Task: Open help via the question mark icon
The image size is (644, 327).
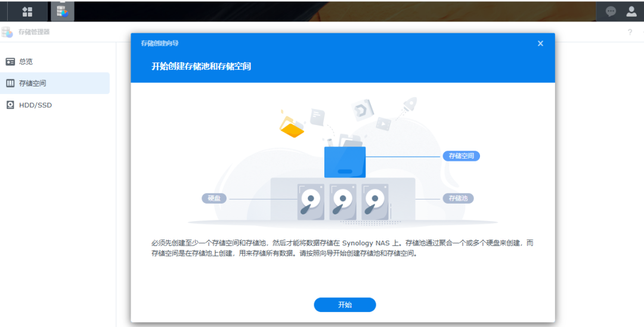Action: 630,32
